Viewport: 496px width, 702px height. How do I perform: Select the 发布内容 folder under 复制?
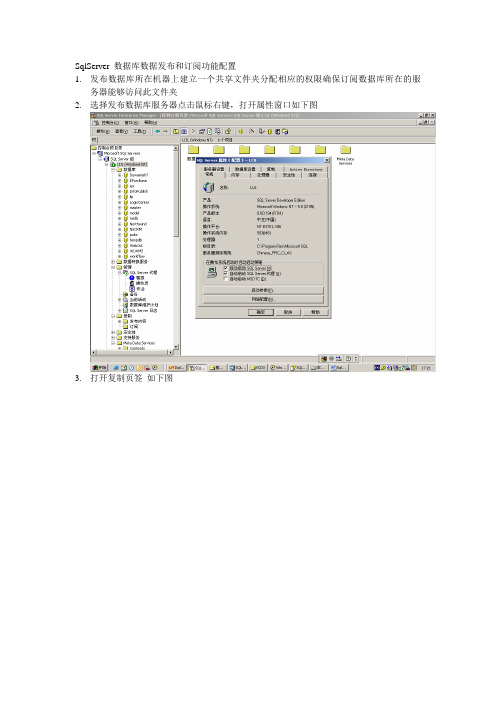[x=137, y=321]
